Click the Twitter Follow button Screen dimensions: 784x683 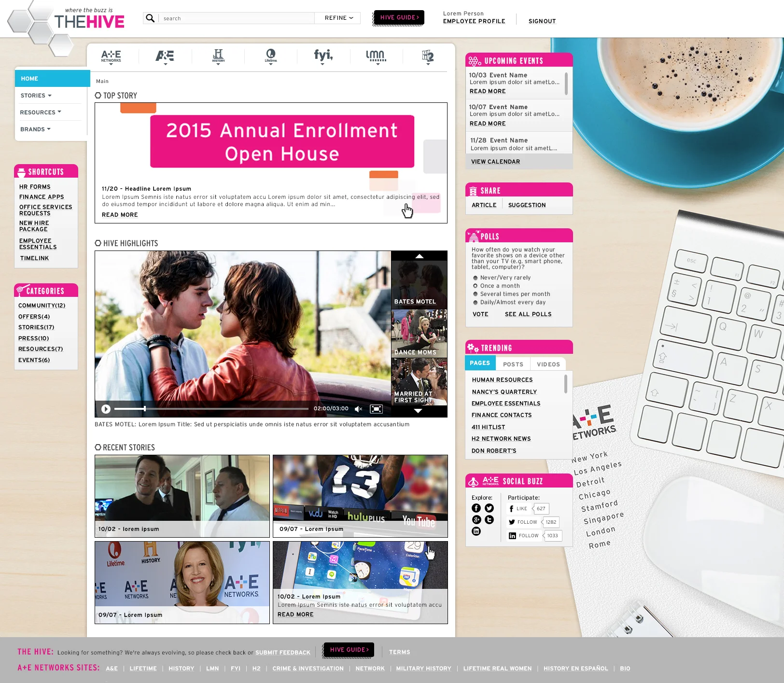tap(523, 522)
